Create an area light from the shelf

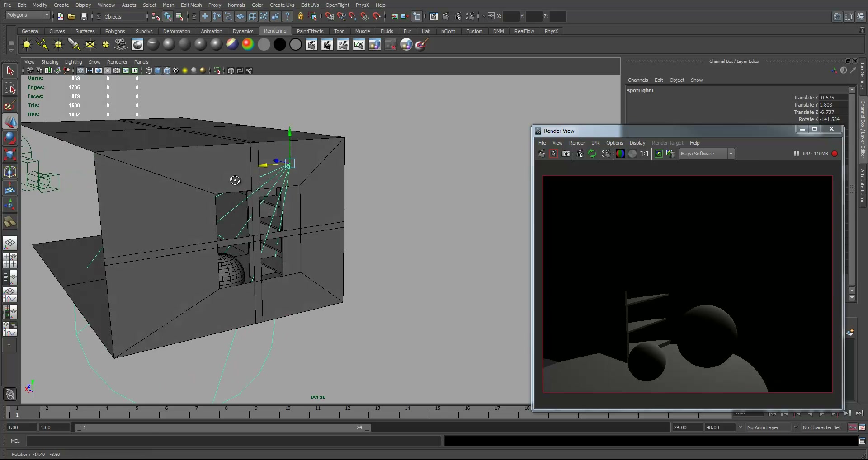(x=90, y=44)
